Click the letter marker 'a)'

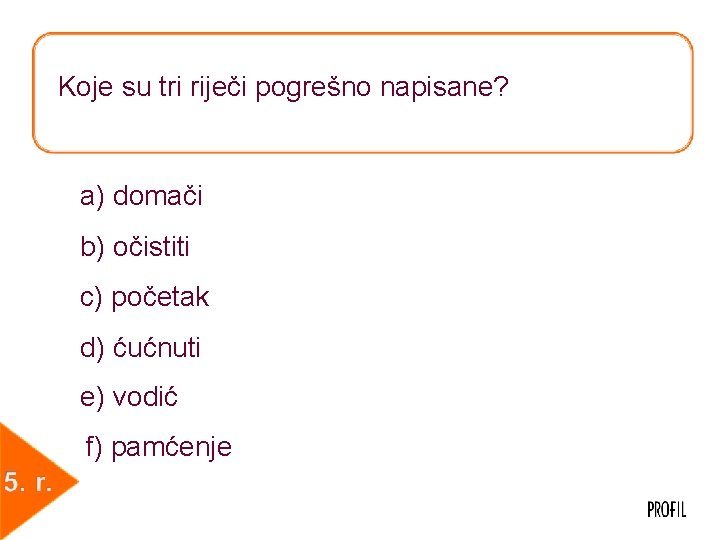pos(92,196)
